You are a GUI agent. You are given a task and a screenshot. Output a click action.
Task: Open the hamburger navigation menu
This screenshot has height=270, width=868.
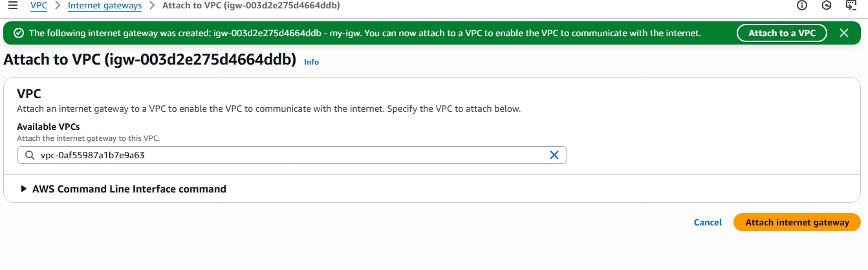click(x=12, y=6)
